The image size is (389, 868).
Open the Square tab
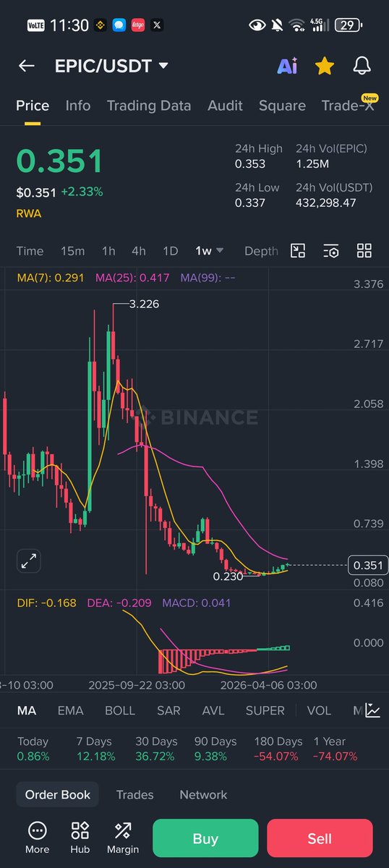click(282, 106)
